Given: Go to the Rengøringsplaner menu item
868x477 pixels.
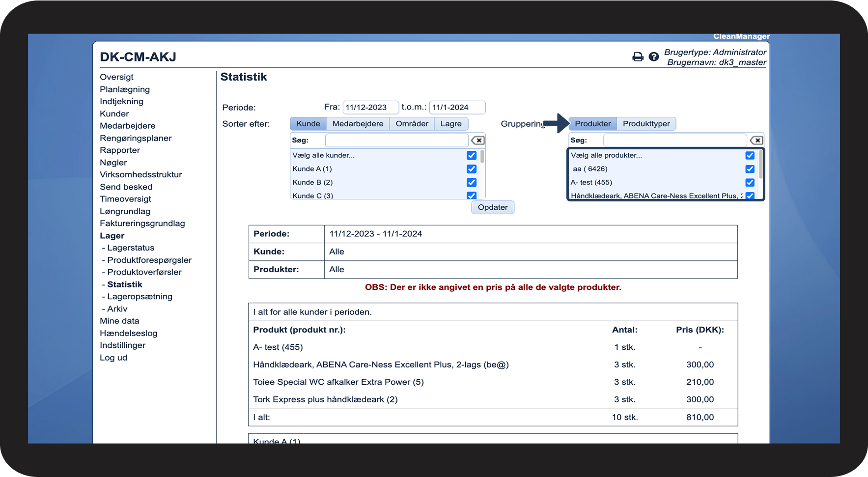Looking at the screenshot, I should pyautogui.click(x=136, y=139).
